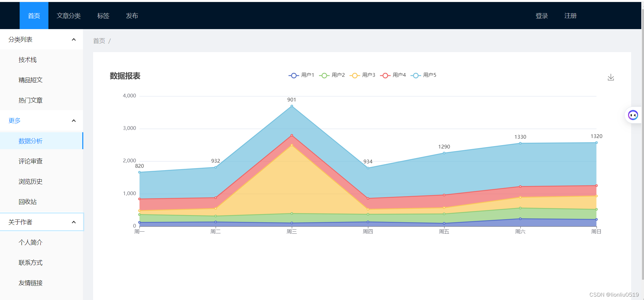Open 发布 in top navigation
Viewport: 644px width, 300px height.
tap(132, 16)
